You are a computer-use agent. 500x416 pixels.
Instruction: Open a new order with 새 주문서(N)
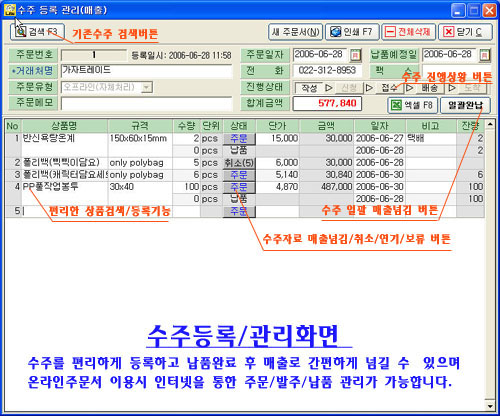point(295,32)
